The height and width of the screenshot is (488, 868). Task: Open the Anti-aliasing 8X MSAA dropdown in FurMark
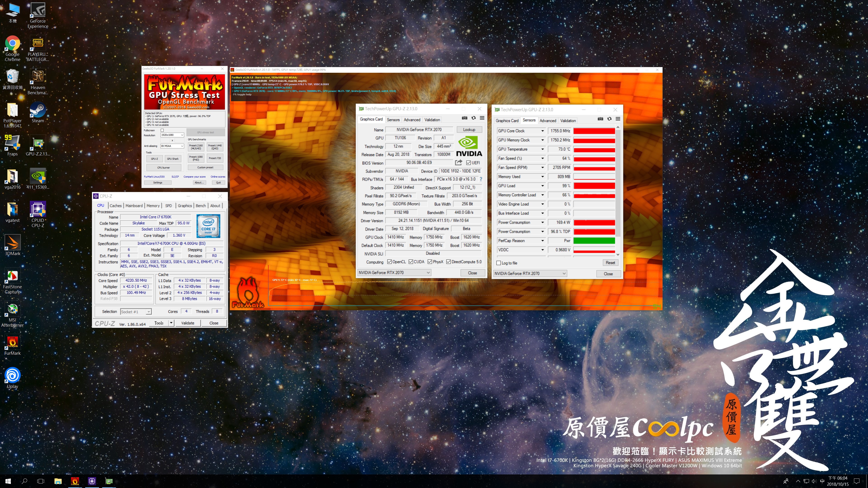(172, 146)
